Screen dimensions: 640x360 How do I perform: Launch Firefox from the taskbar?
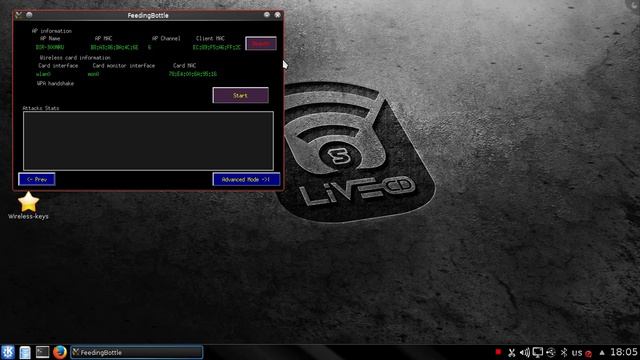(60, 352)
